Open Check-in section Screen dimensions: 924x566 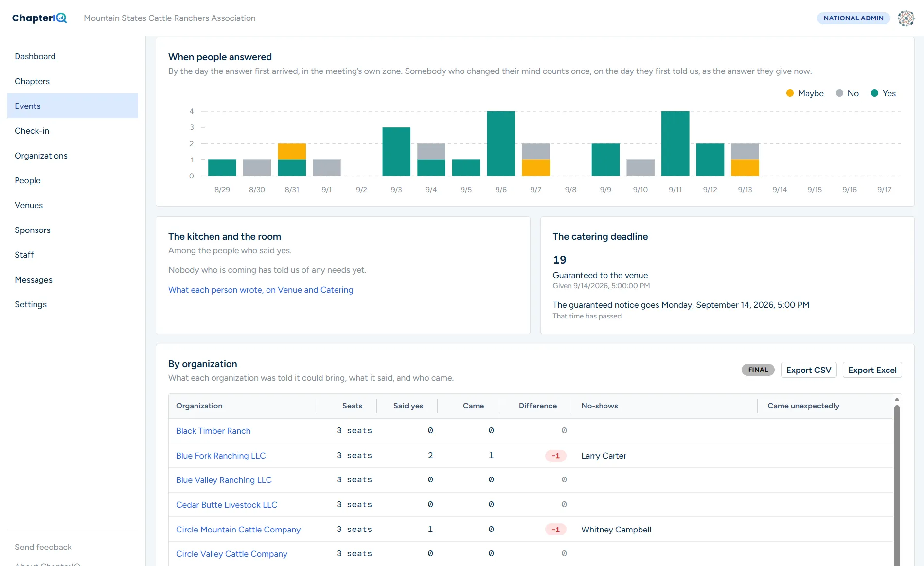72,131
